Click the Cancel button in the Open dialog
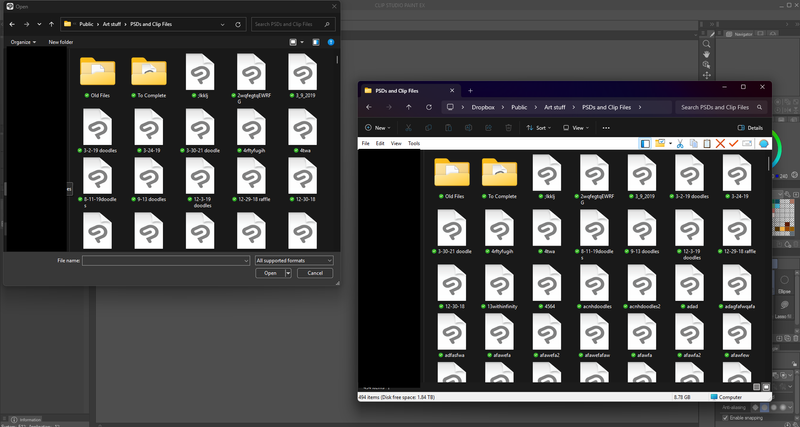 pos(314,272)
